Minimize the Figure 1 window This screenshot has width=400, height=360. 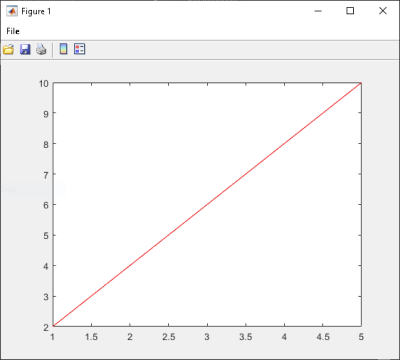pos(318,11)
